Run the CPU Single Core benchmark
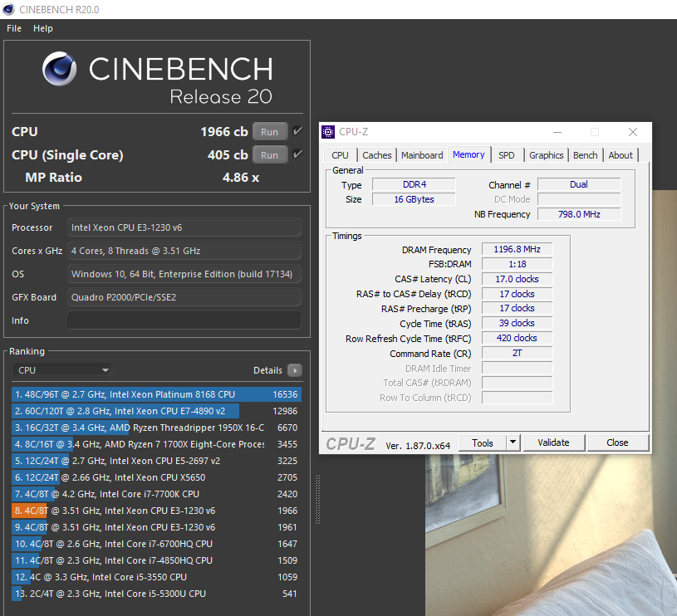Viewport: 677px width, 616px height. [x=270, y=155]
